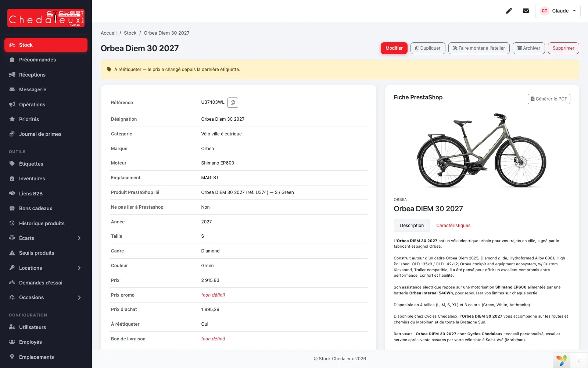
Task: Click the Orbea bike product image
Action: click(482, 150)
